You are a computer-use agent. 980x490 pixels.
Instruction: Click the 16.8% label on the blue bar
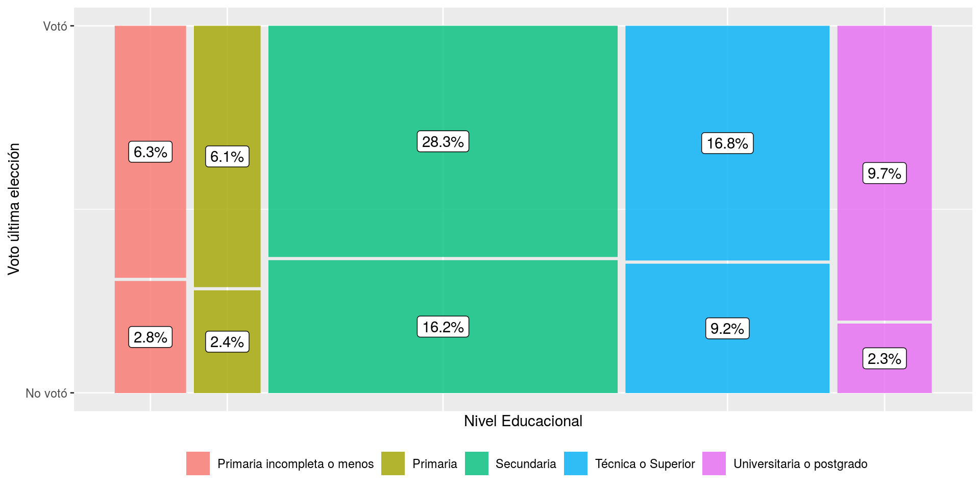[x=727, y=143]
